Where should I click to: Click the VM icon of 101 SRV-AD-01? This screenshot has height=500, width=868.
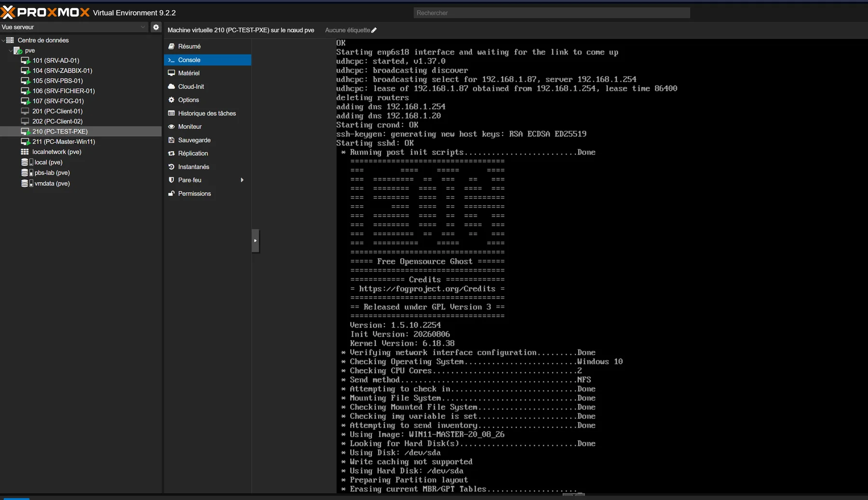(26, 60)
